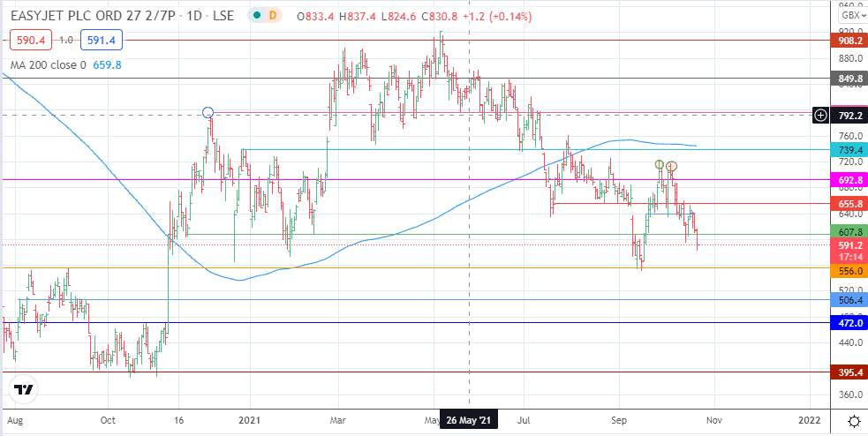Click the Oct label on time axis
This screenshot has height=436, width=868.
(108, 420)
